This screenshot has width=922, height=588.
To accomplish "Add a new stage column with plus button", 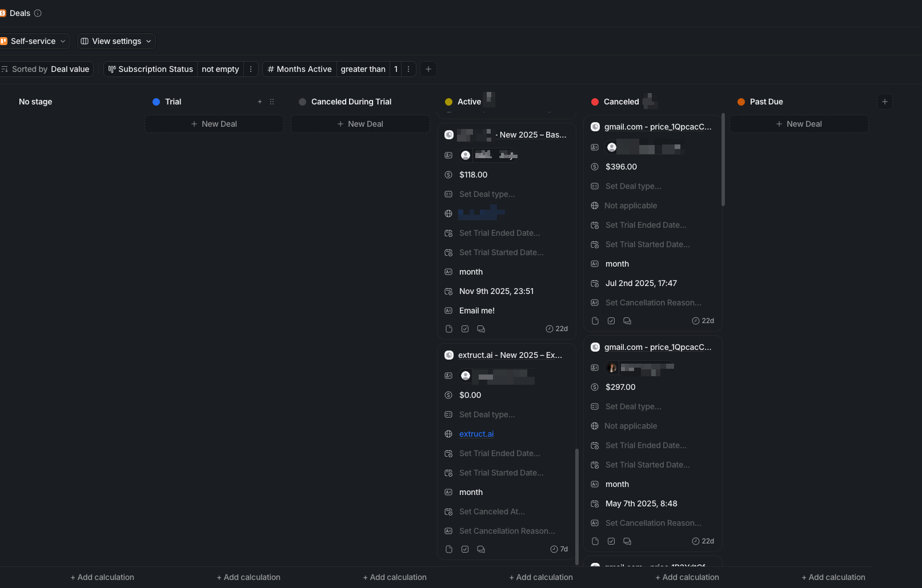I will 885,102.
